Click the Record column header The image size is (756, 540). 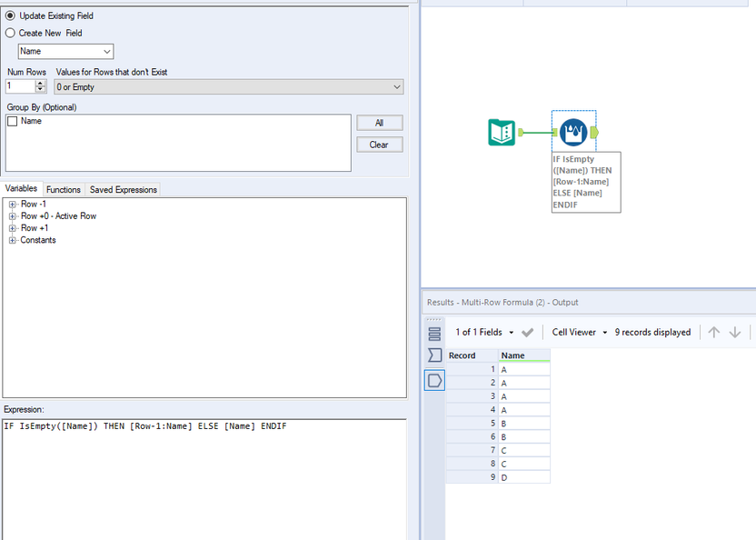(472, 355)
